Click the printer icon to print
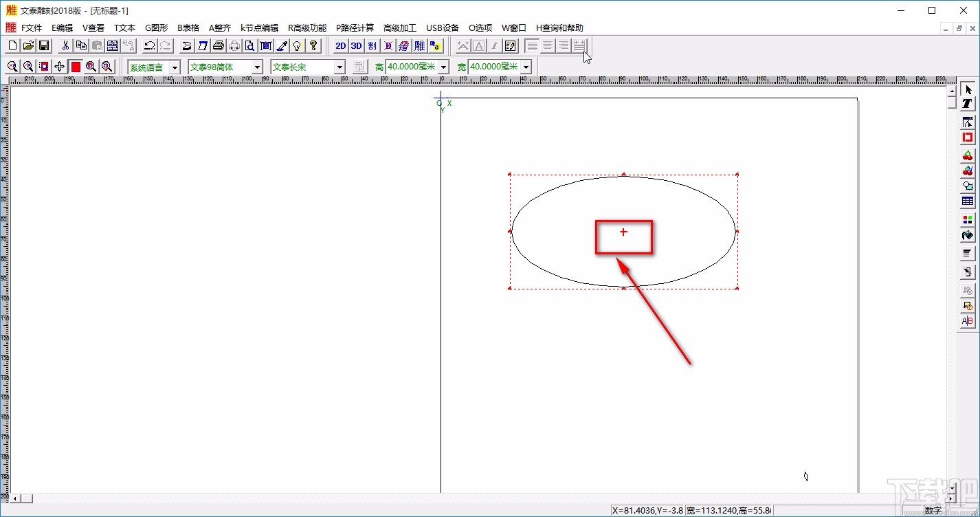Image resolution: width=980 pixels, height=517 pixels. coord(219,46)
